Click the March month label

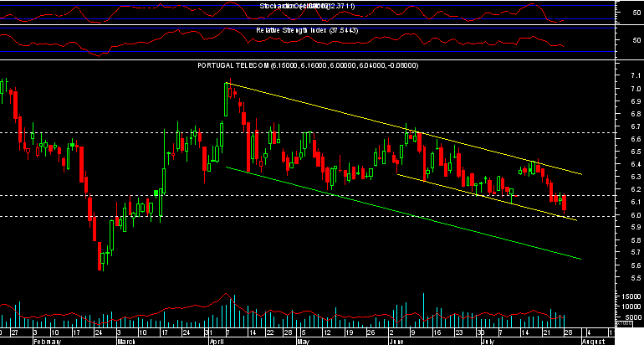click(x=127, y=342)
